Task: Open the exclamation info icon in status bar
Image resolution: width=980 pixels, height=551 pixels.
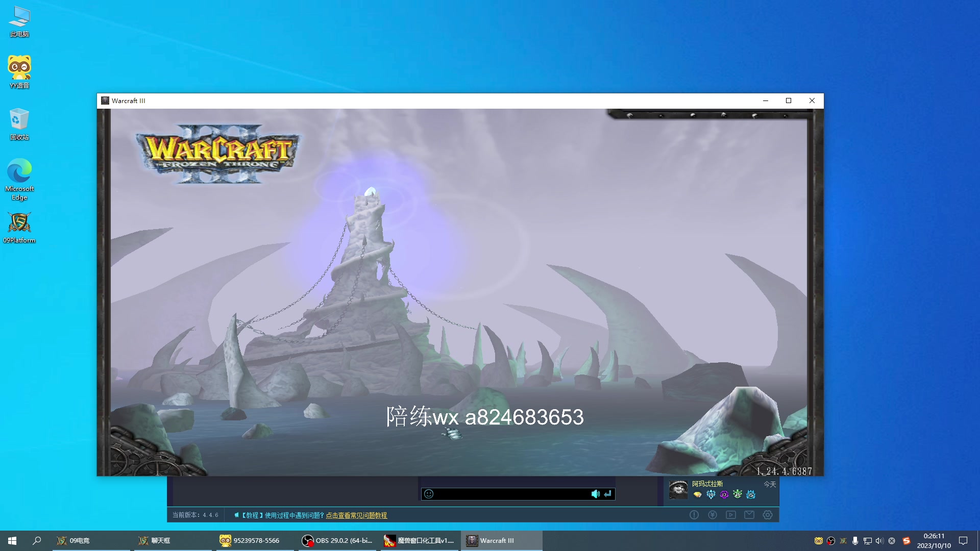Action: pyautogui.click(x=694, y=515)
